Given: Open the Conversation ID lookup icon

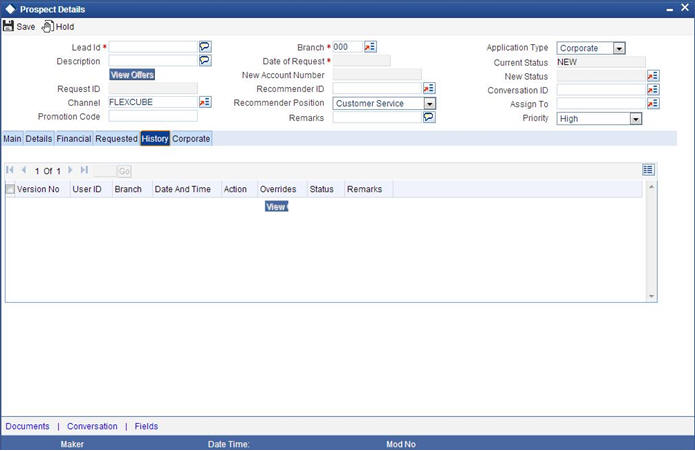Looking at the screenshot, I should (653, 89).
